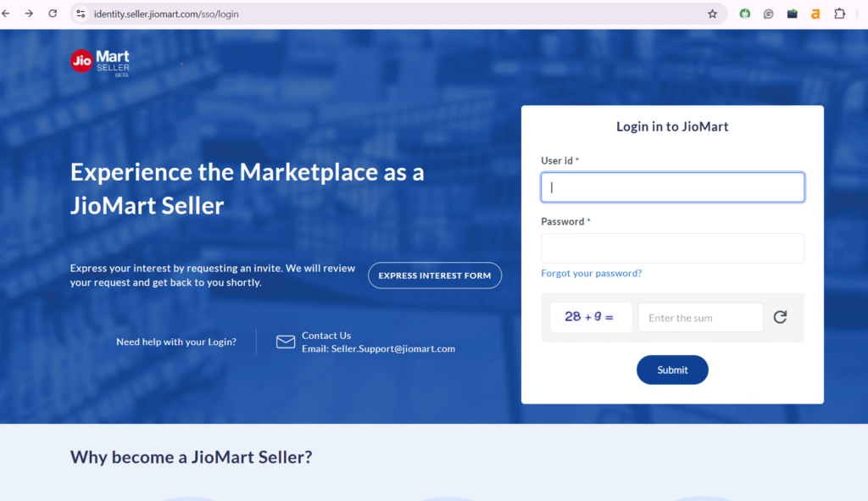Click the browser back arrow
Image resolution: width=868 pixels, height=501 pixels.
point(7,14)
